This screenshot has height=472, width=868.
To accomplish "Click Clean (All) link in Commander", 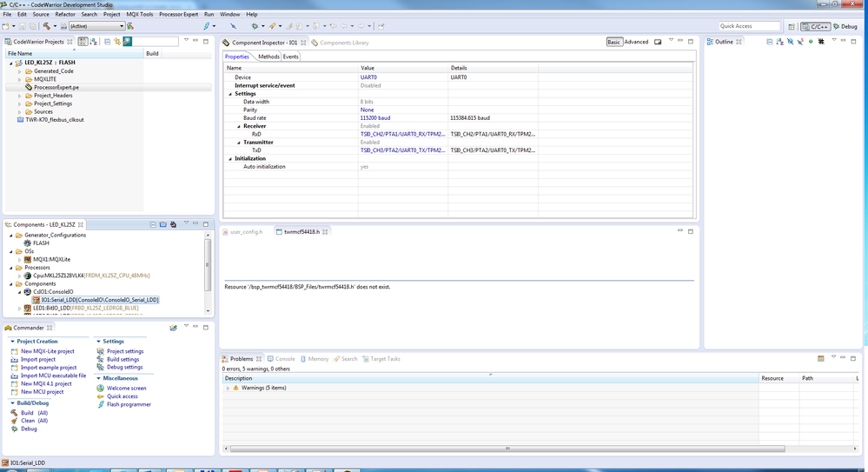I will (35, 421).
